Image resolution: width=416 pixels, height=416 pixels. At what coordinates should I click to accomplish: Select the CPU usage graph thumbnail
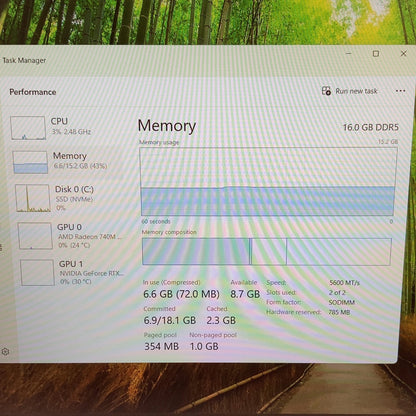(28, 128)
